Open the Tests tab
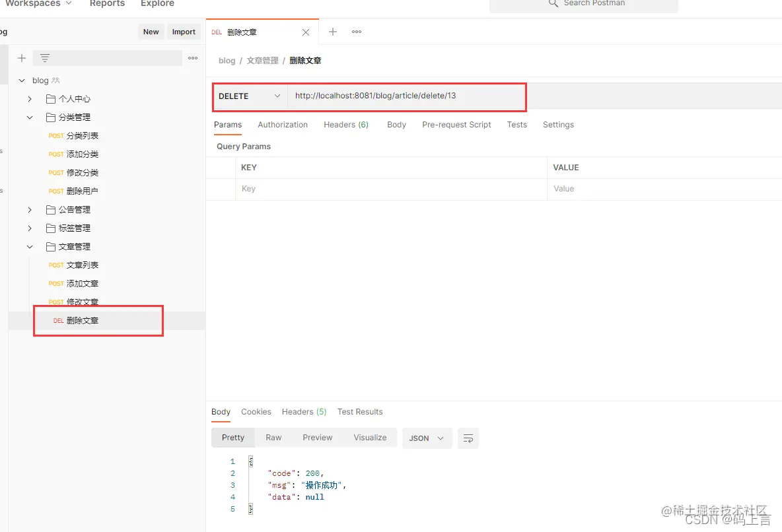The width and height of the screenshot is (782, 532). pyautogui.click(x=516, y=125)
